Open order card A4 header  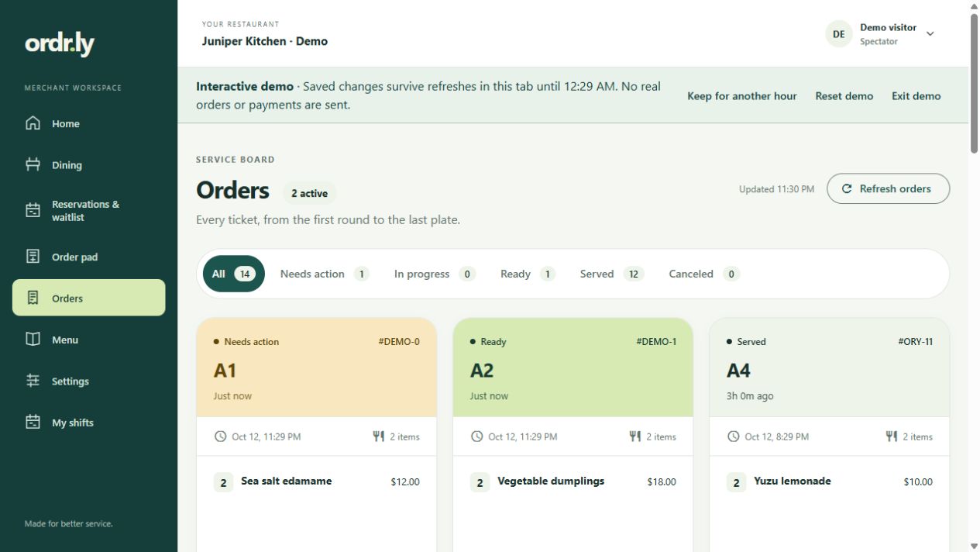pos(829,367)
